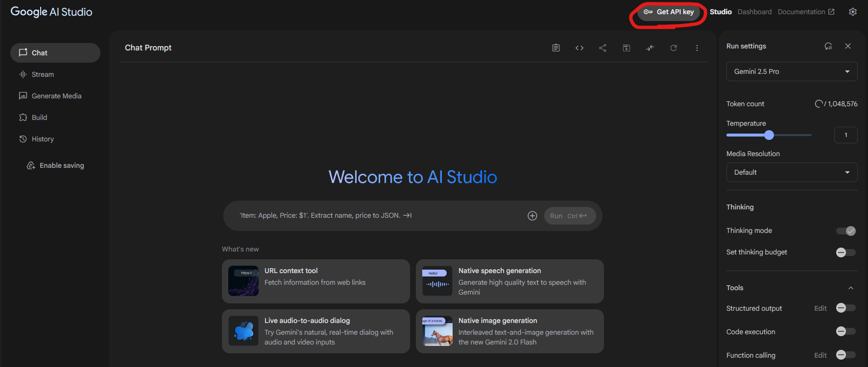Viewport: 868px width, 367px height.
Task: Open the three-dot more options menu
Action: 697,48
